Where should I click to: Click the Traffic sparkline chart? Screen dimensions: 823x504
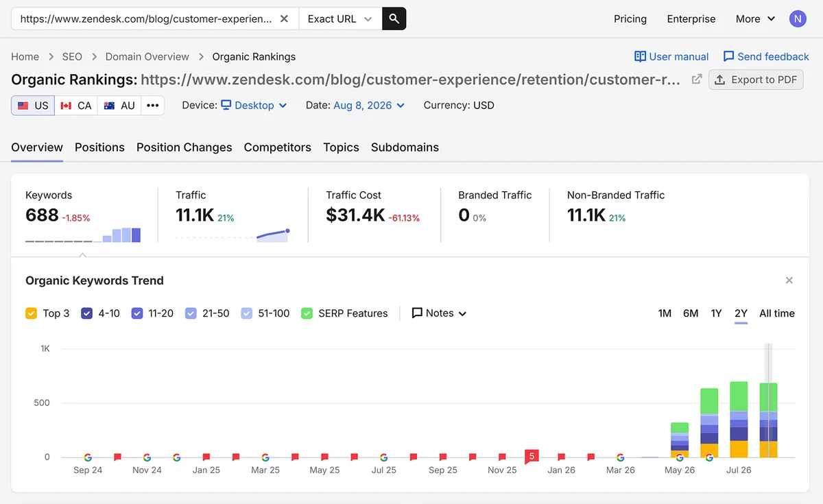tap(232, 235)
